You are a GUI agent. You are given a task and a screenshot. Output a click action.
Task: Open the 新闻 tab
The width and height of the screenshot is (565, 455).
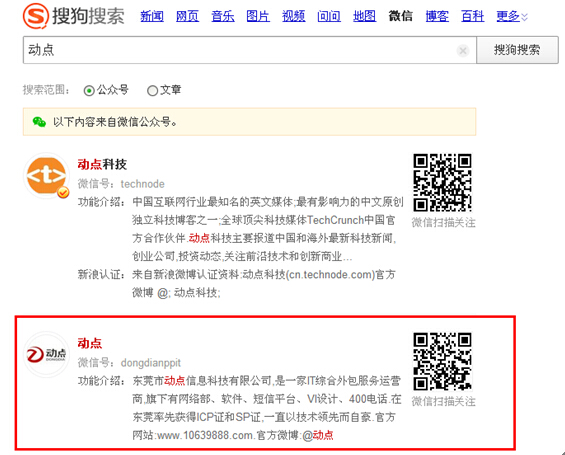click(152, 16)
